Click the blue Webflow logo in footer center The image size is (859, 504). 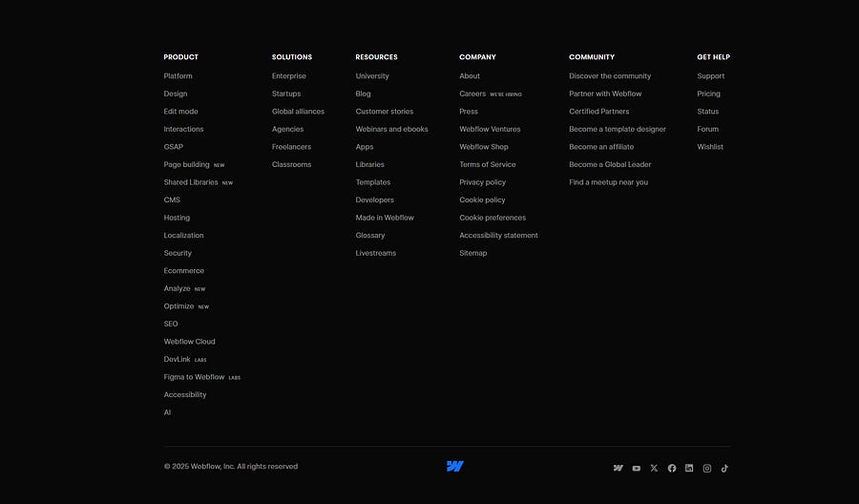455,466
